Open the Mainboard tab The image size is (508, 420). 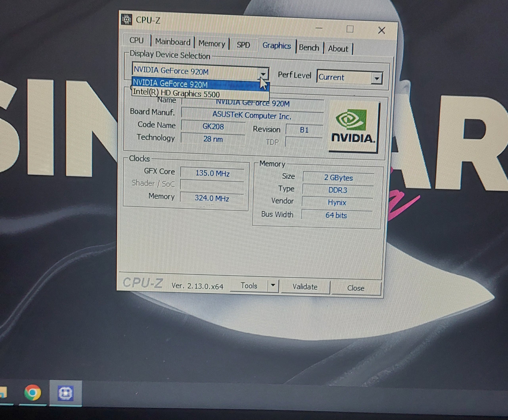click(x=173, y=42)
